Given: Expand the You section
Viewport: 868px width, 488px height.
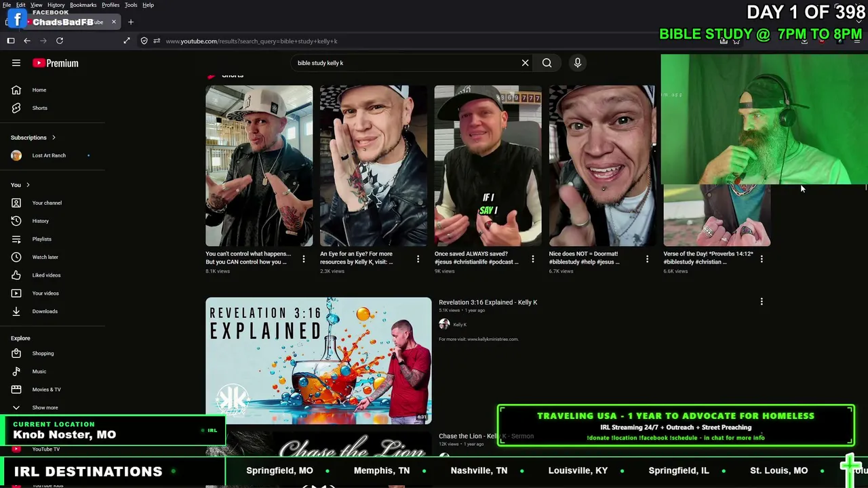Looking at the screenshot, I should click(20, 185).
